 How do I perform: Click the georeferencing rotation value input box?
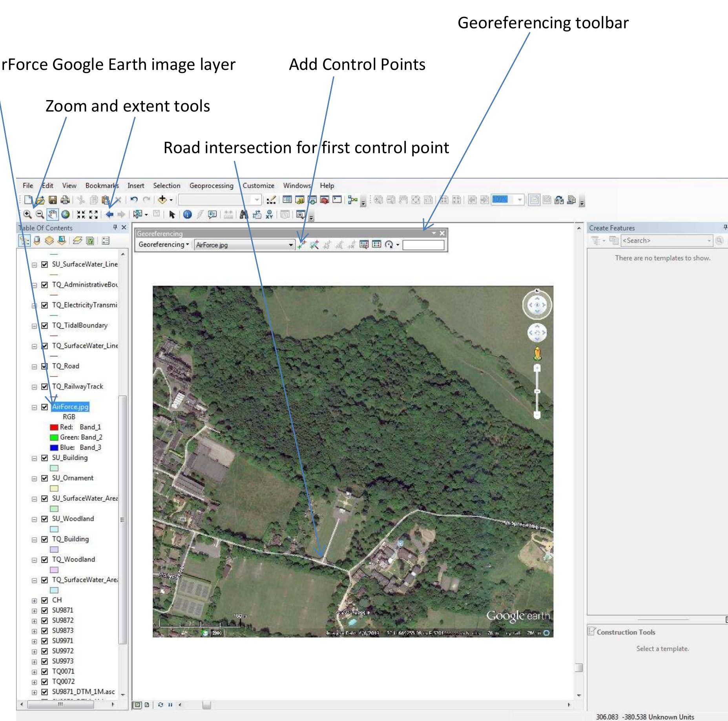423,245
